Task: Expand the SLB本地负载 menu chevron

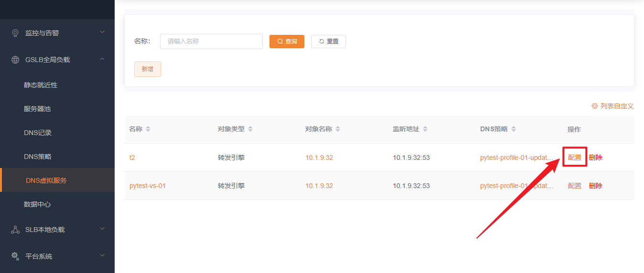Action: point(102,229)
